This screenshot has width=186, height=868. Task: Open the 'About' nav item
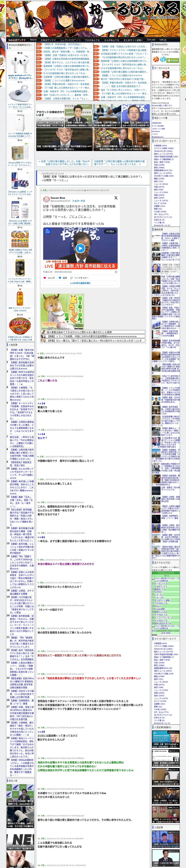[33, 40]
